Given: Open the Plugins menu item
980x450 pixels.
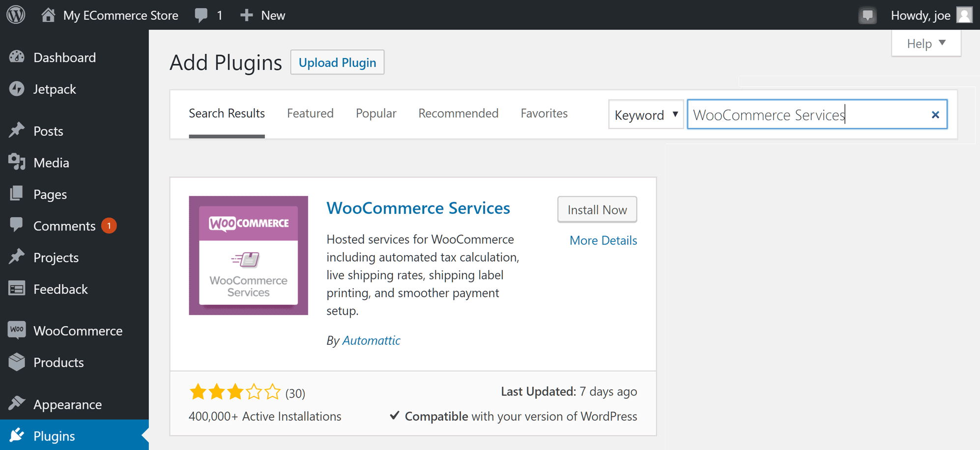Looking at the screenshot, I should (74, 435).
